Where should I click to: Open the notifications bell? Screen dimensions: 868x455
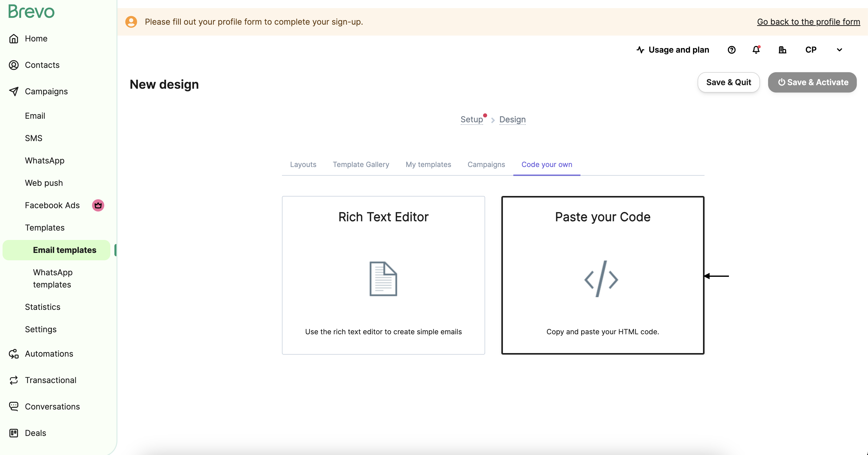tap(756, 50)
